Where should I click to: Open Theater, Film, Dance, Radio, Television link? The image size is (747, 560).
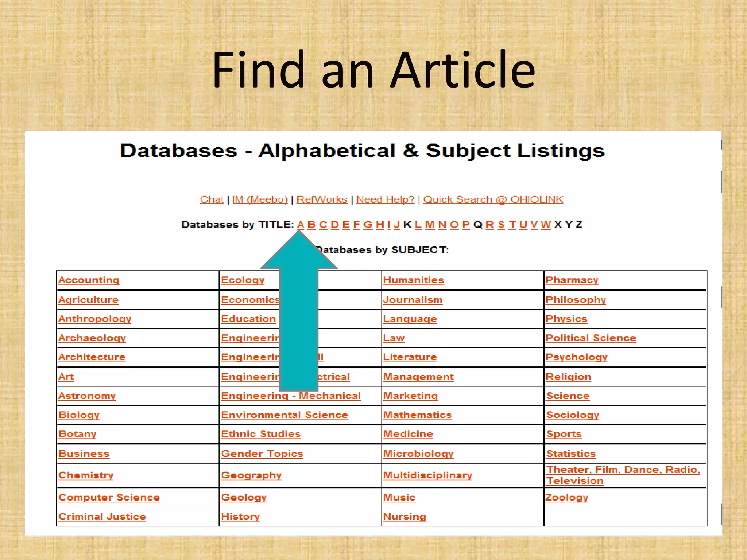coord(623,475)
